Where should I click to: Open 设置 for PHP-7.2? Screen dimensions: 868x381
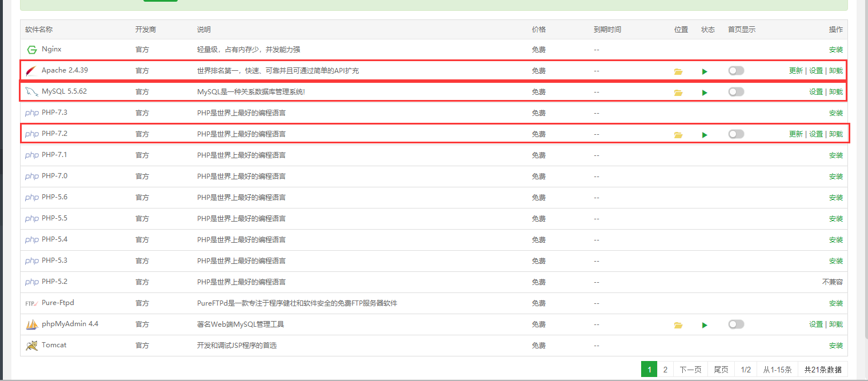pyautogui.click(x=816, y=134)
